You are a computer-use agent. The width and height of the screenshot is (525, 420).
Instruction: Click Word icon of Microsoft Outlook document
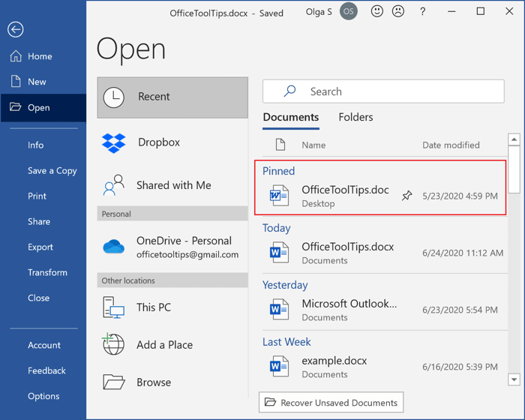coord(279,309)
